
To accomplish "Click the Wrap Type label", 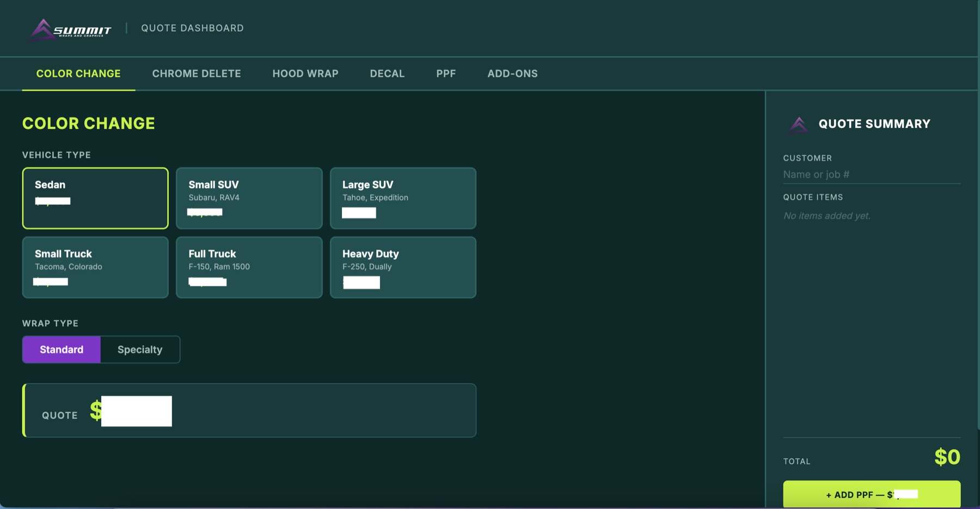I will pyautogui.click(x=50, y=323).
